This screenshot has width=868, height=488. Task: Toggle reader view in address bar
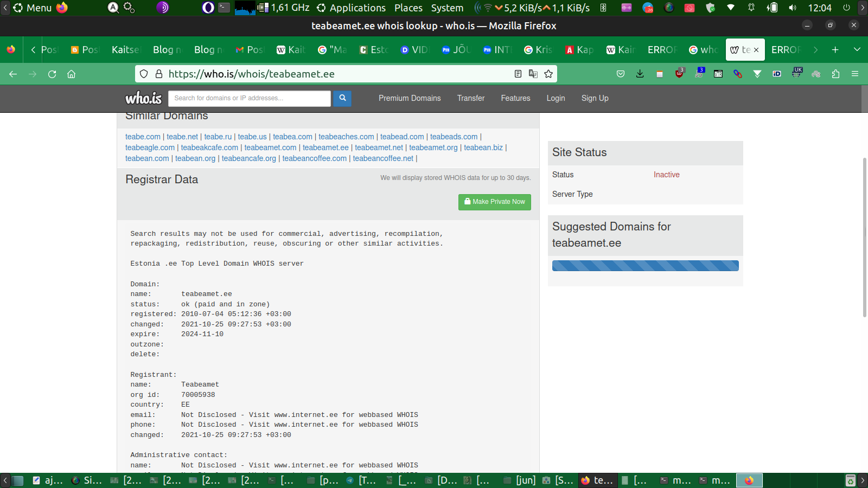518,74
